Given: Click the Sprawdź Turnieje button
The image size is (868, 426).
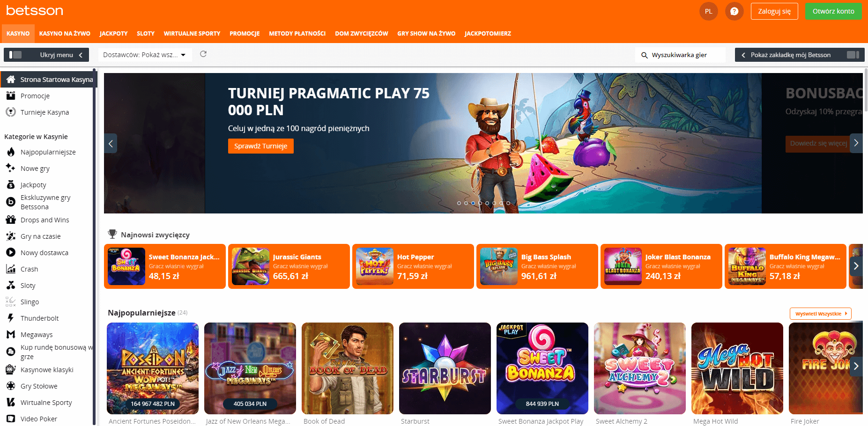Looking at the screenshot, I should 261,146.
